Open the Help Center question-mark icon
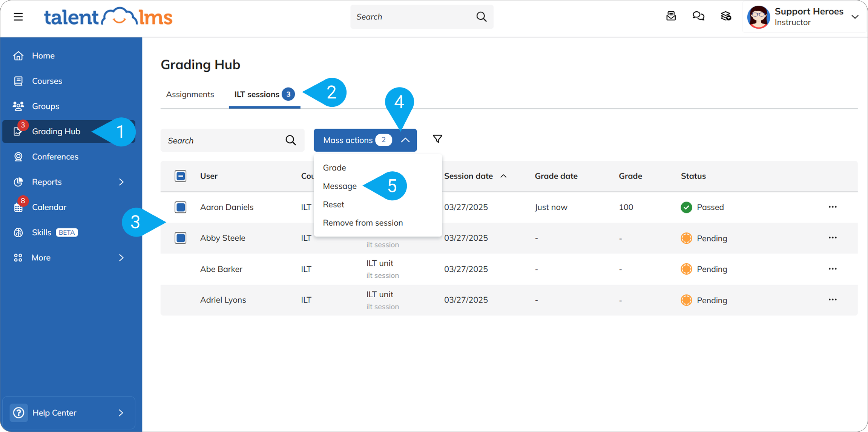Image resolution: width=868 pixels, height=432 pixels. 18,413
